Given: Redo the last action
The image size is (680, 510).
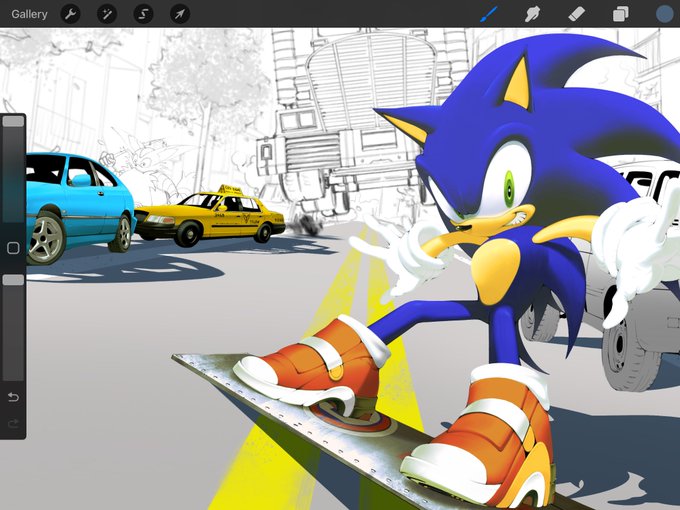Looking at the screenshot, I should pos(13,423).
